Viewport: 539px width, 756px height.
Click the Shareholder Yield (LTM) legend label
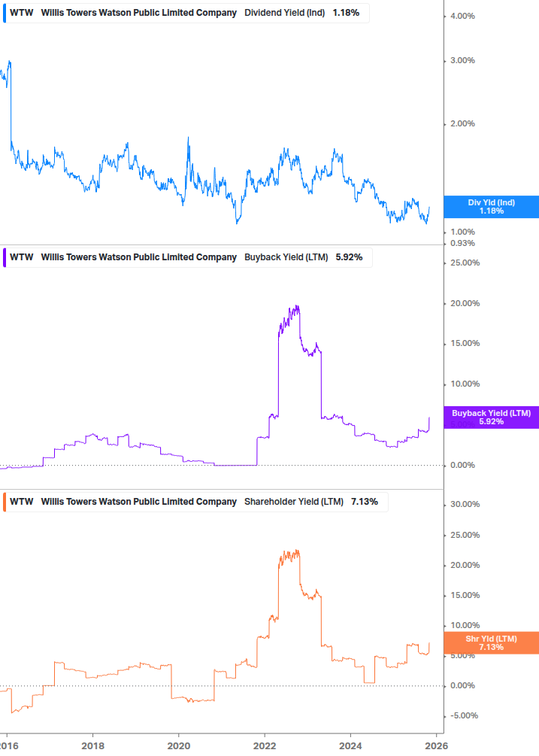pos(294,502)
